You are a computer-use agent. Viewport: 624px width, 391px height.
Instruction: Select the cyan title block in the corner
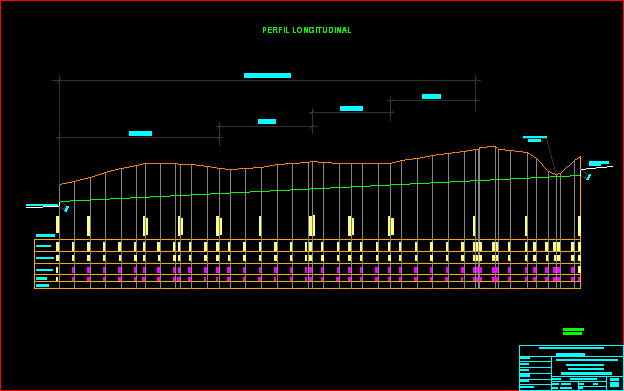tap(571, 368)
